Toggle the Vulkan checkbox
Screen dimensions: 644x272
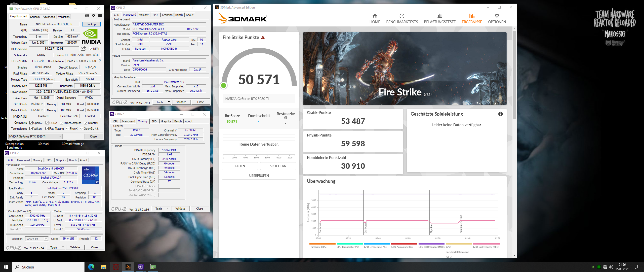(31, 129)
